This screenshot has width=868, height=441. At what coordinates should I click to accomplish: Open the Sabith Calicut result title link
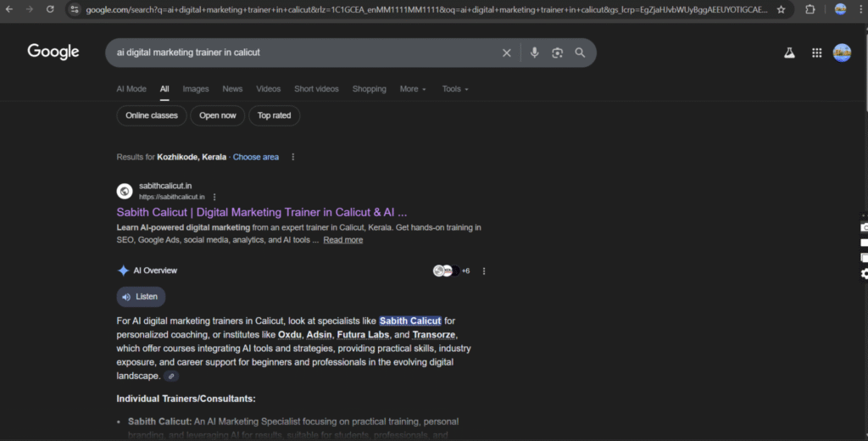pyautogui.click(x=261, y=213)
